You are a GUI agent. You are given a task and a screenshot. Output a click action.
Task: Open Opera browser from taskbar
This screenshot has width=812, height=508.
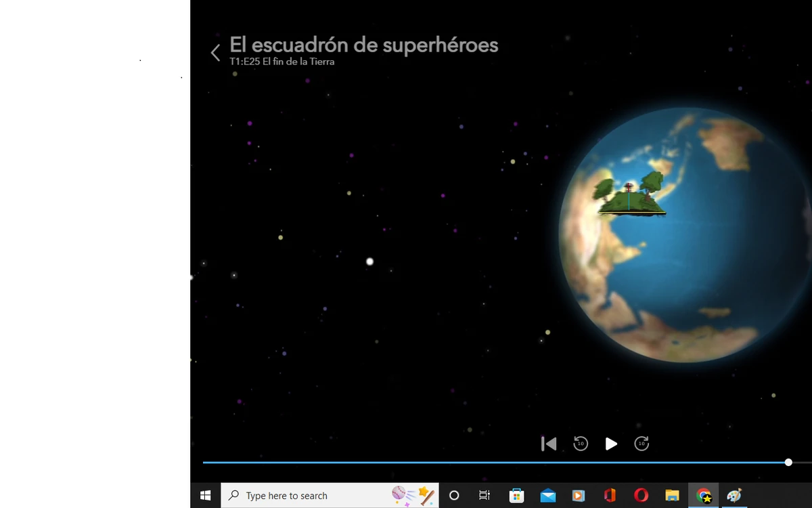point(641,495)
